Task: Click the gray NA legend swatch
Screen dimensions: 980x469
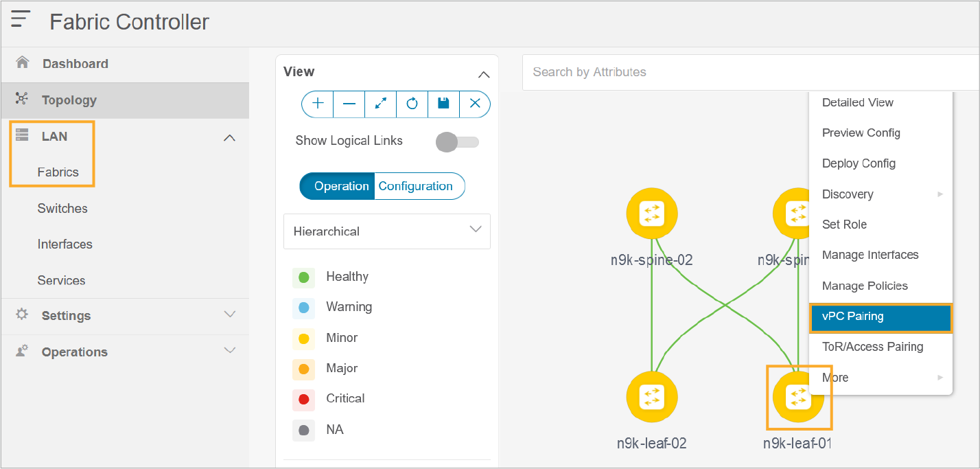Action: tap(303, 431)
